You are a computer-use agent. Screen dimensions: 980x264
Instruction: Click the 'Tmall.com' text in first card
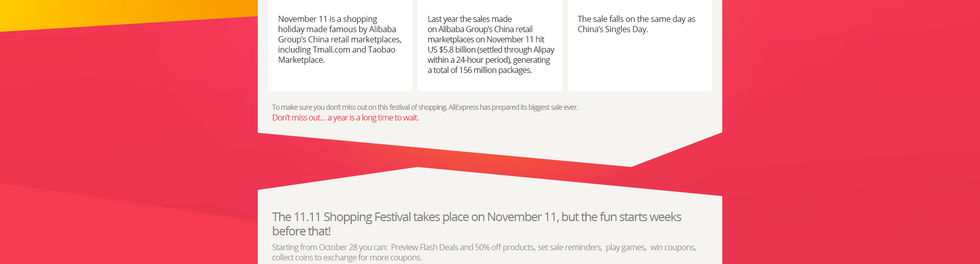tap(331, 50)
